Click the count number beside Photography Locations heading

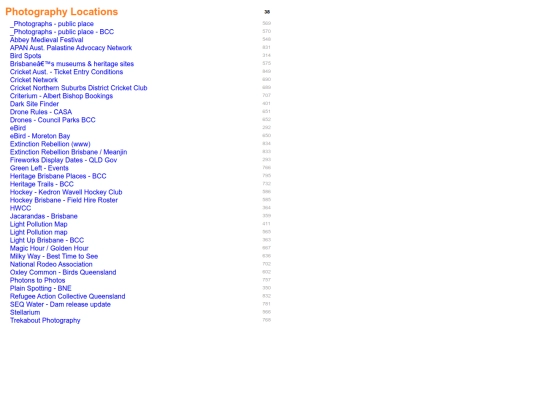tap(267, 12)
